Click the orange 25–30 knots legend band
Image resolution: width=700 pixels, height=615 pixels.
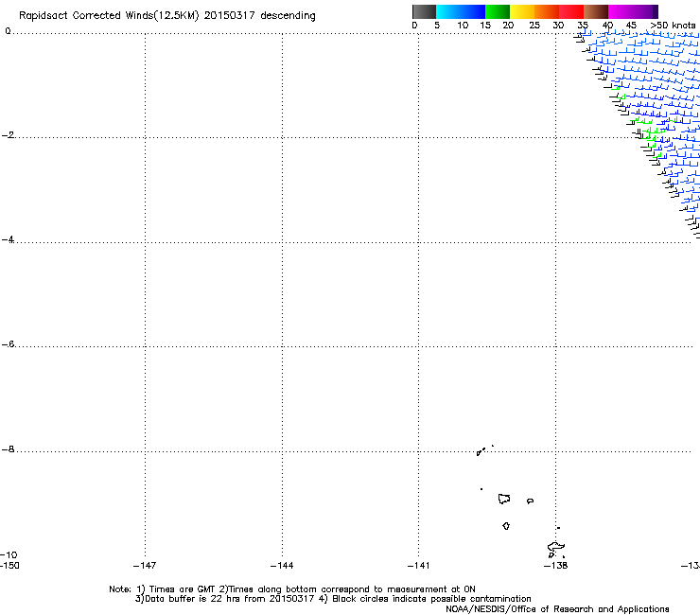[547, 11]
